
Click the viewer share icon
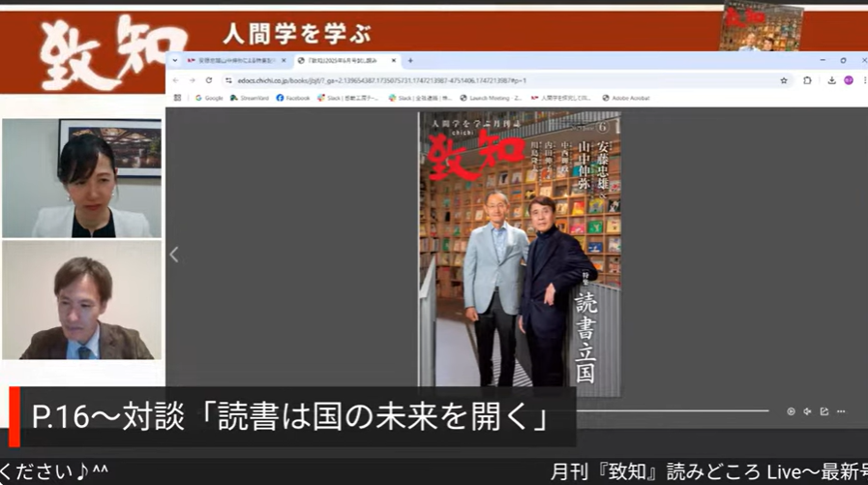click(823, 411)
